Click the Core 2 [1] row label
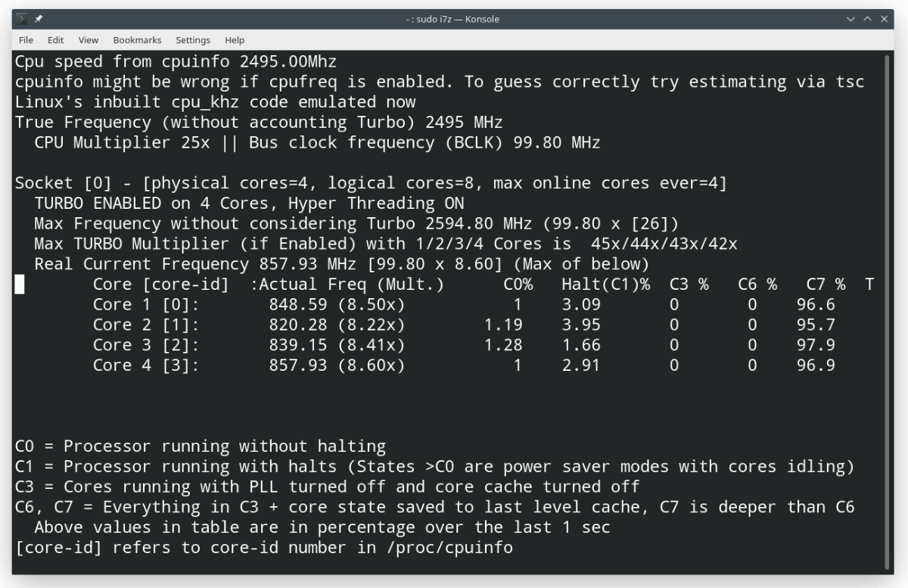The height and width of the screenshot is (588, 908). pos(146,325)
